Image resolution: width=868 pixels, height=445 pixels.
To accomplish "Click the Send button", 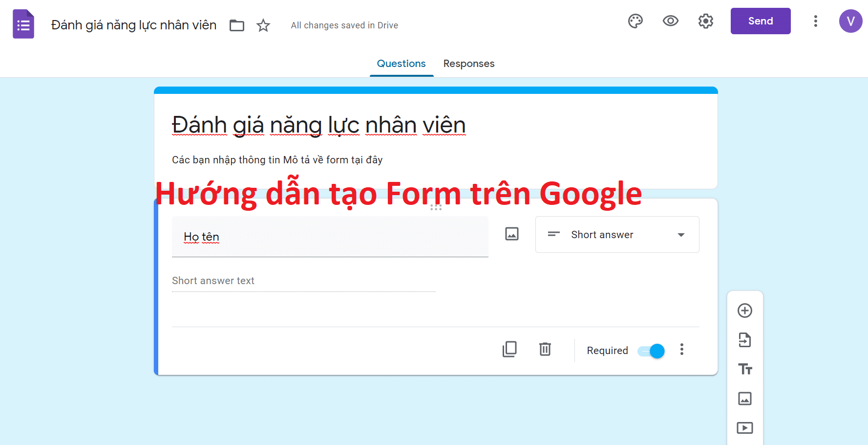I will pyautogui.click(x=761, y=21).
